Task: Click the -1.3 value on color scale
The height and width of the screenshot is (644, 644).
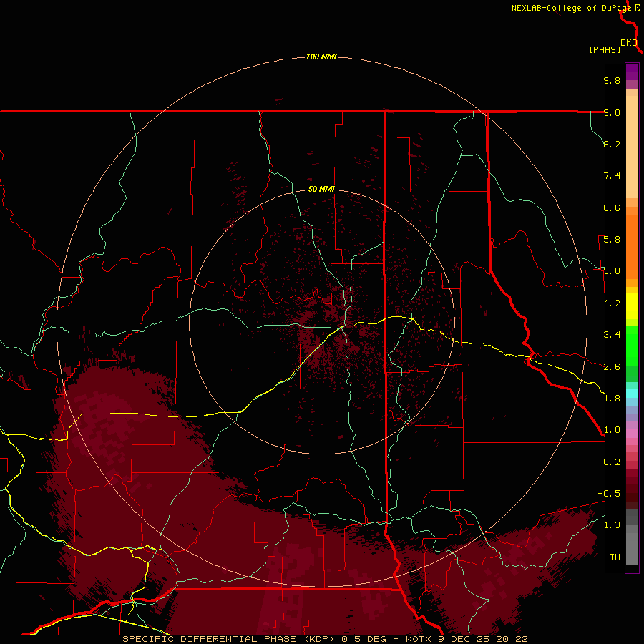Action: [x=609, y=525]
